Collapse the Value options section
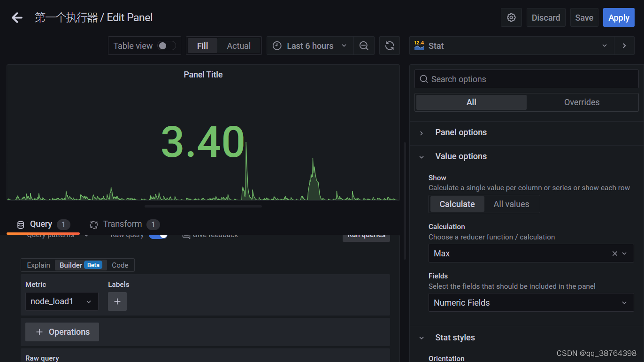644x362 pixels. [421, 156]
